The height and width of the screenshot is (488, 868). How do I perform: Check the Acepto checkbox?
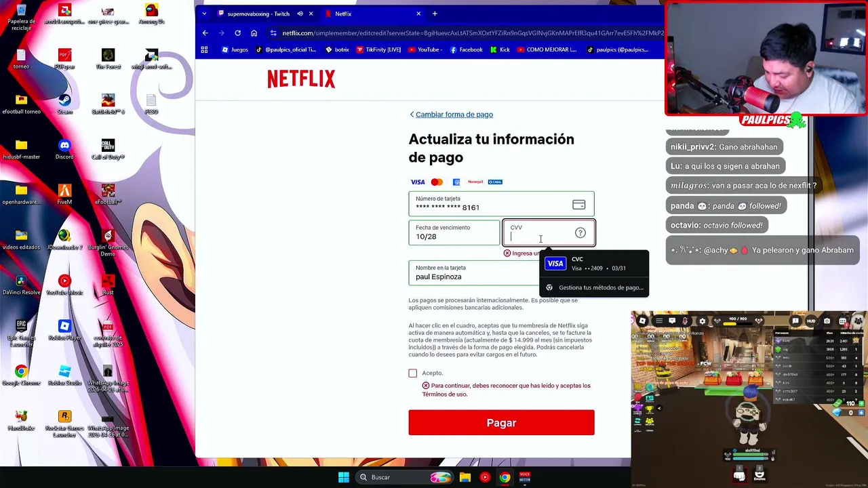coord(412,373)
